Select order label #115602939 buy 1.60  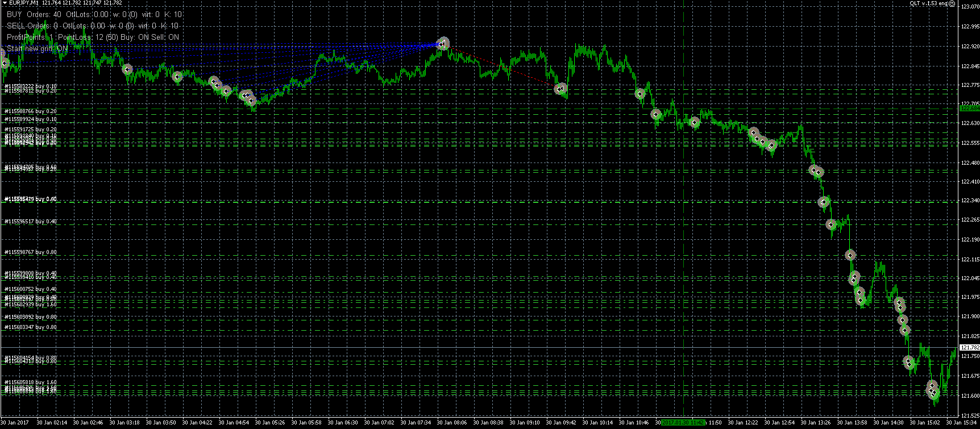point(31,305)
